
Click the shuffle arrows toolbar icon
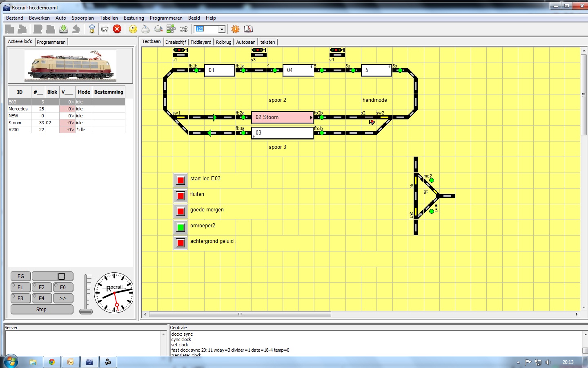point(184,29)
